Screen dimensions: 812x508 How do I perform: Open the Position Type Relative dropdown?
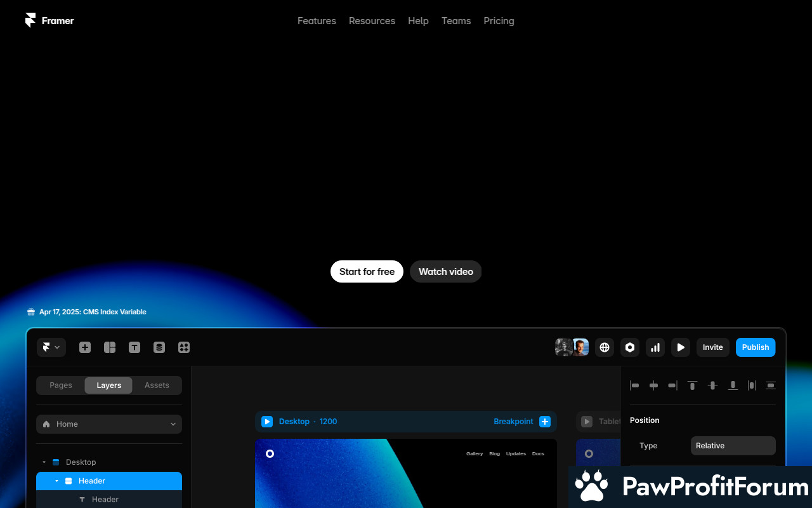point(733,446)
